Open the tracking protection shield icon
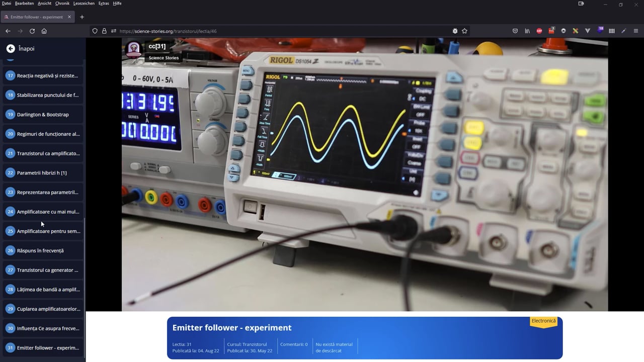644x362 pixels. 95,31
